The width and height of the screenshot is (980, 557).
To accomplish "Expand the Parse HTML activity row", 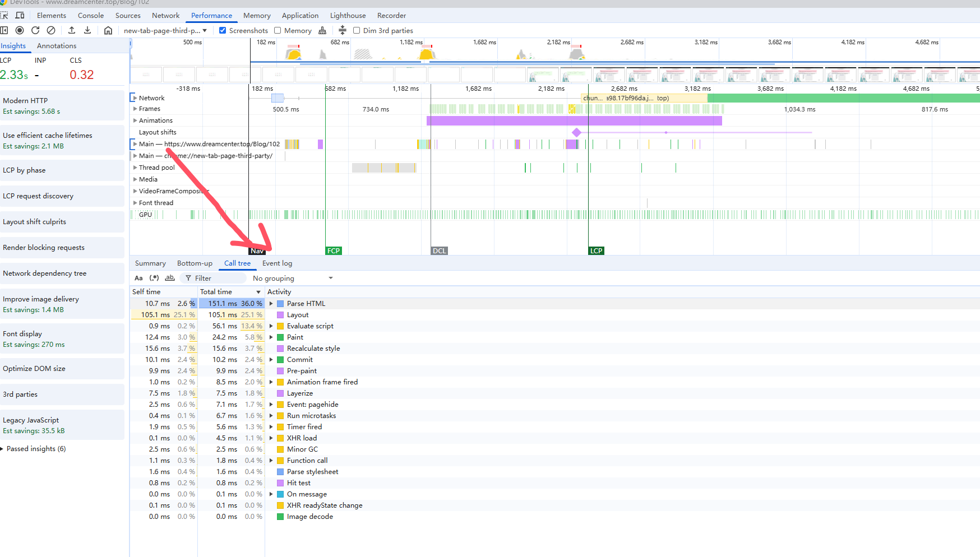I will click(271, 304).
